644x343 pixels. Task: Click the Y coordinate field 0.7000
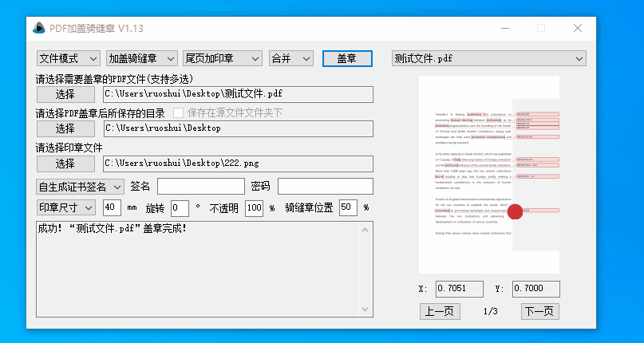point(536,289)
